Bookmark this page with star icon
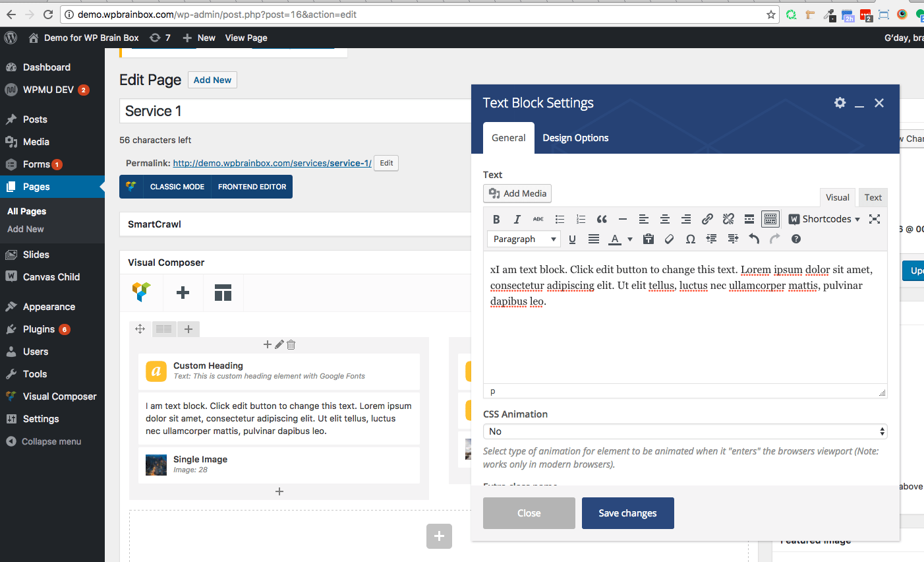This screenshot has width=924, height=562. point(770,15)
